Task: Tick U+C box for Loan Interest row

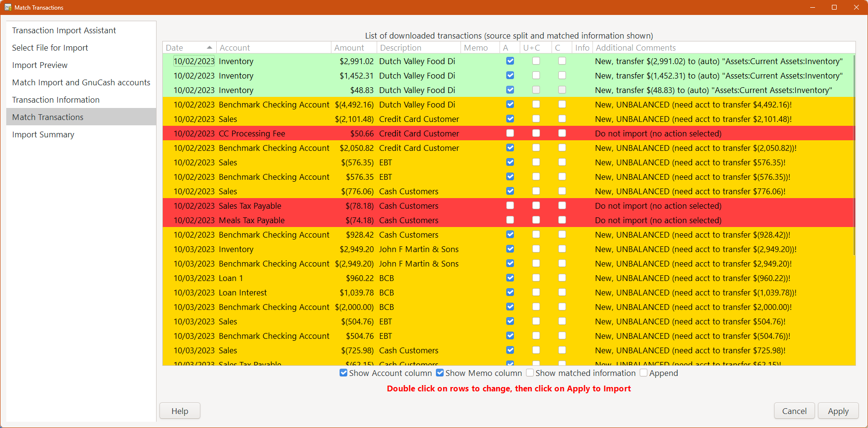Action: [x=536, y=293]
